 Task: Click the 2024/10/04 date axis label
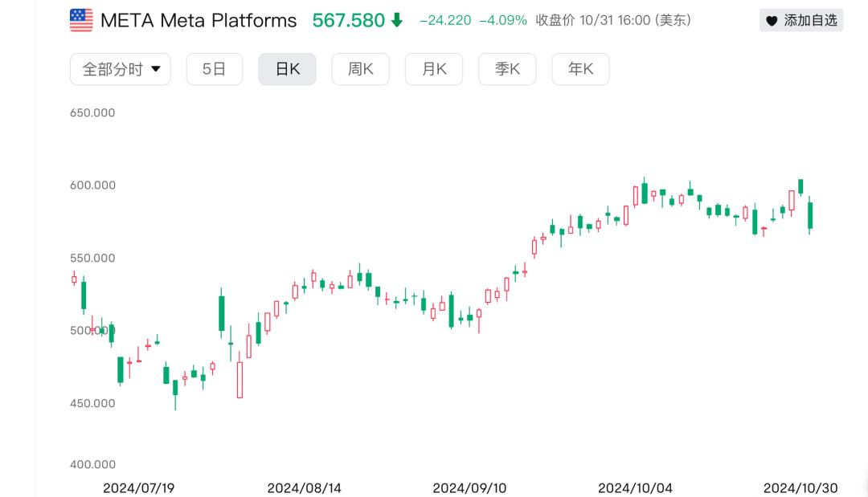point(635,488)
